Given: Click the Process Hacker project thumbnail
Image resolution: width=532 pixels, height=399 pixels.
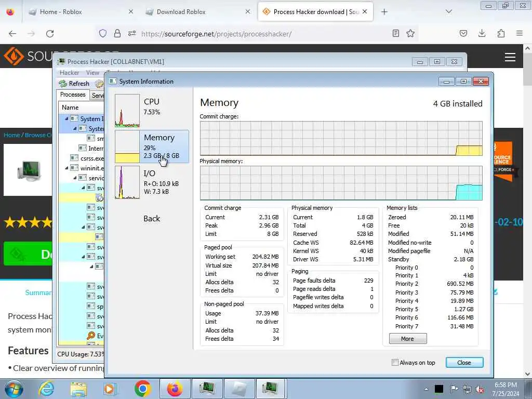Looking at the screenshot, I should click(29, 170).
